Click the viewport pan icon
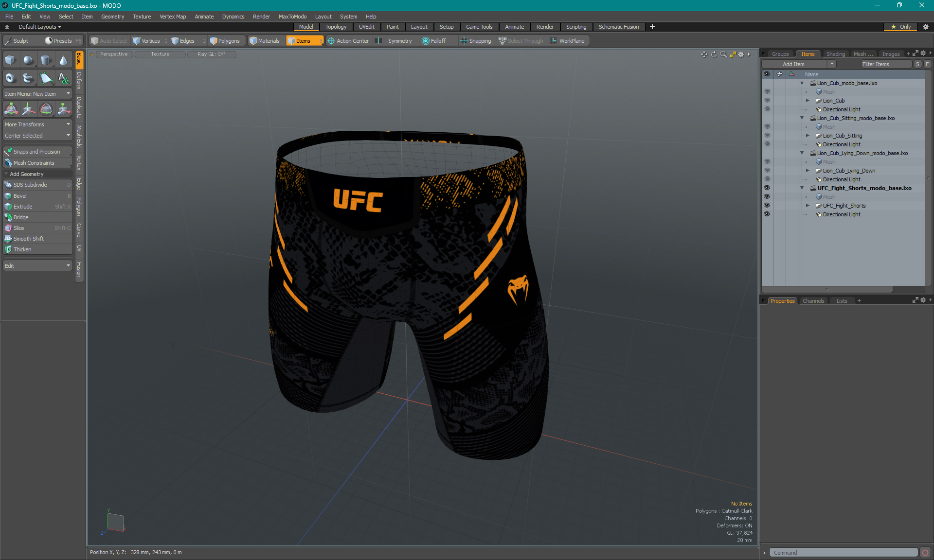The image size is (934, 560). point(704,54)
